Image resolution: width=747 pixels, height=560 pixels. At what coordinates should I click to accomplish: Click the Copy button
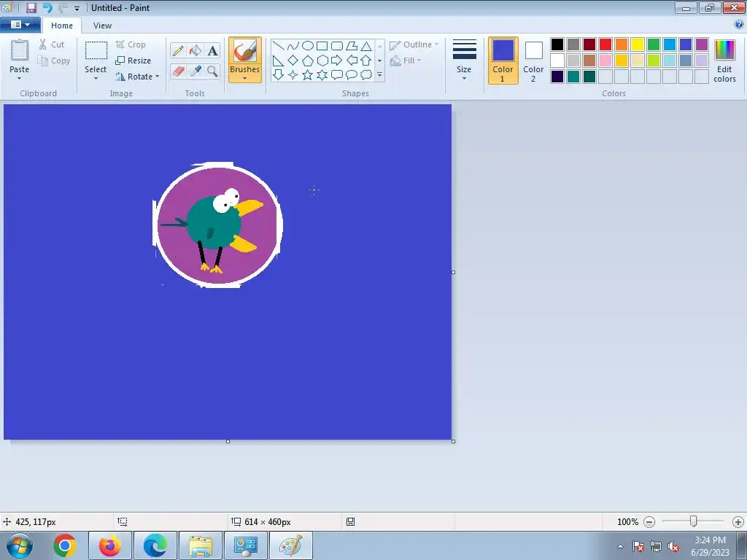[x=54, y=61]
